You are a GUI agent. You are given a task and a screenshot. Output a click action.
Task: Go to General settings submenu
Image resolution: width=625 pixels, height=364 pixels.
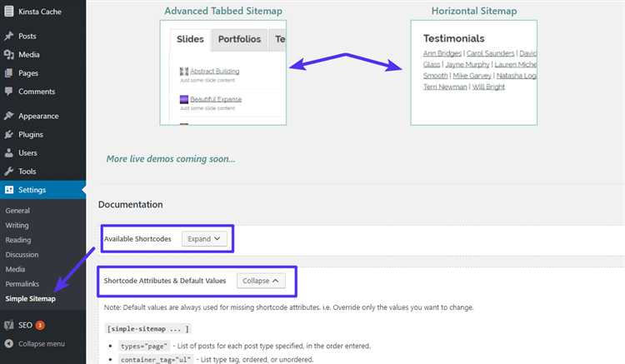pyautogui.click(x=17, y=211)
